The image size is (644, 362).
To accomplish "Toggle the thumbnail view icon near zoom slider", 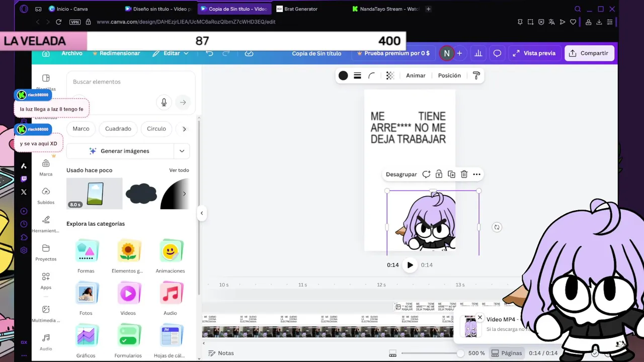I will (x=393, y=353).
